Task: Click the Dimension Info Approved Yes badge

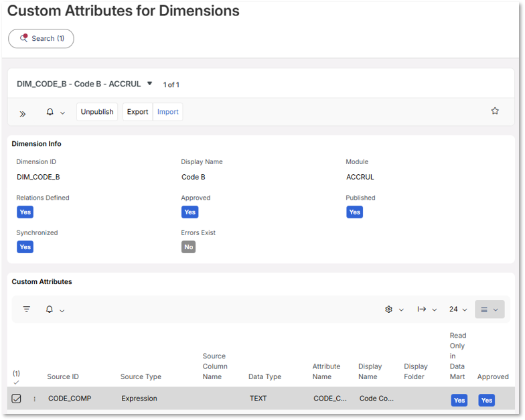Action: pyautogui.click(x=190, y=212)
